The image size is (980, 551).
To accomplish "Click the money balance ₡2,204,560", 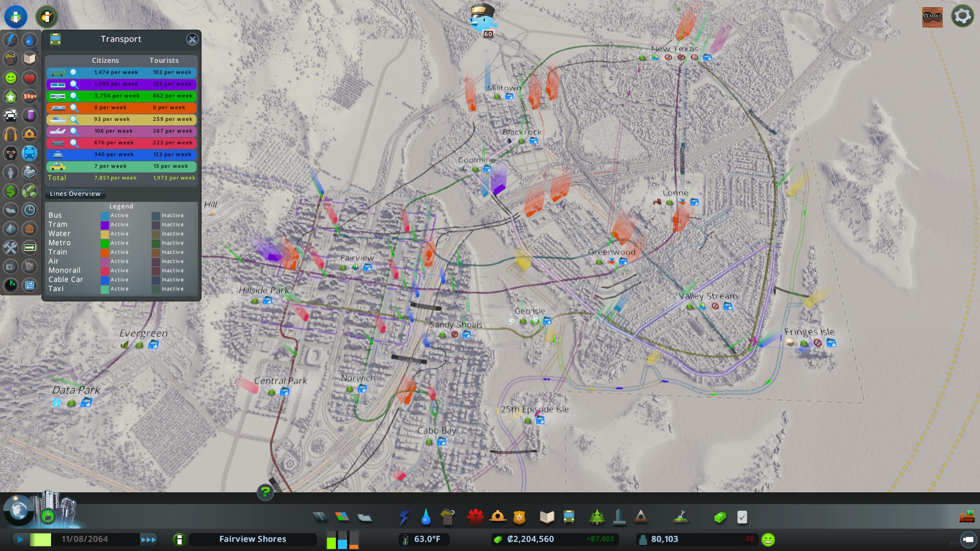I will pyautogui.click(x=530, y=539).
